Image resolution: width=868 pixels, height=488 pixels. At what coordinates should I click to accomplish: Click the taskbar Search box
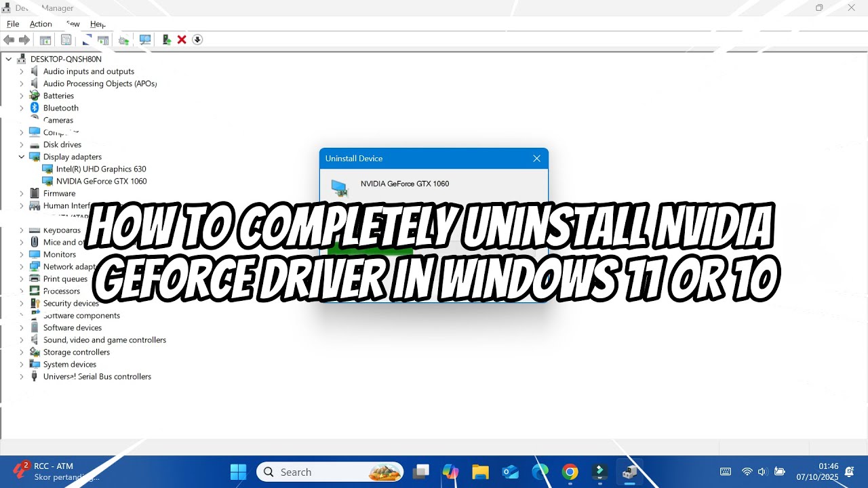[x=330, y=472]
